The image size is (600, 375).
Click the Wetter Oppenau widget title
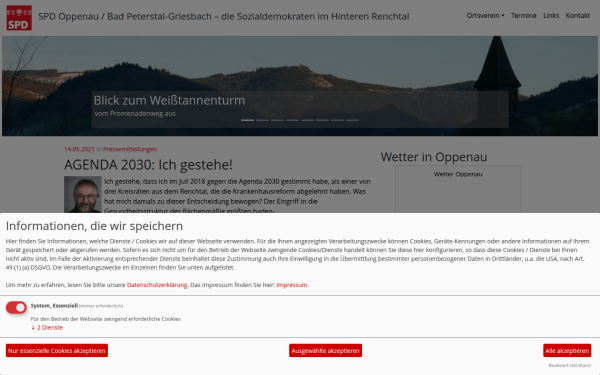coord(458,174)
